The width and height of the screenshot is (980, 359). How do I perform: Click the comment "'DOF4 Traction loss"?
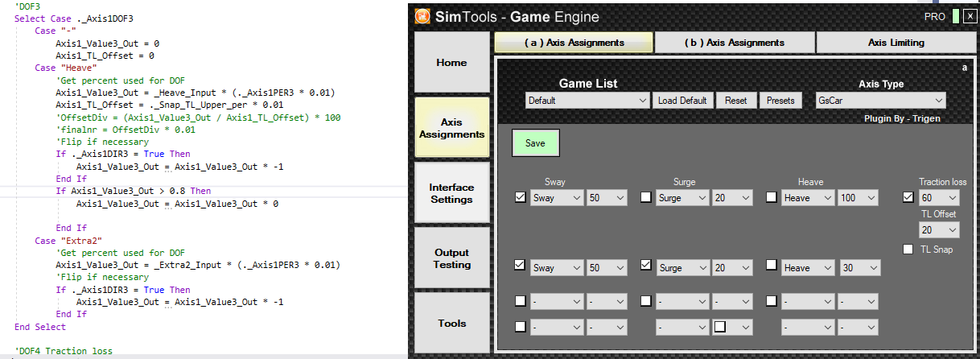[x=64, y=352]
